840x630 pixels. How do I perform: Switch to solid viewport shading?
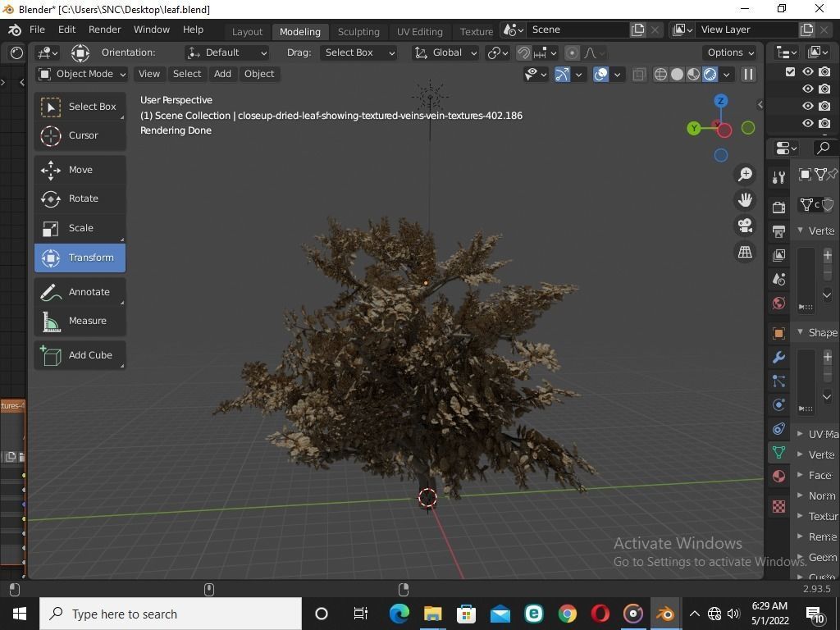click(677, 75)
